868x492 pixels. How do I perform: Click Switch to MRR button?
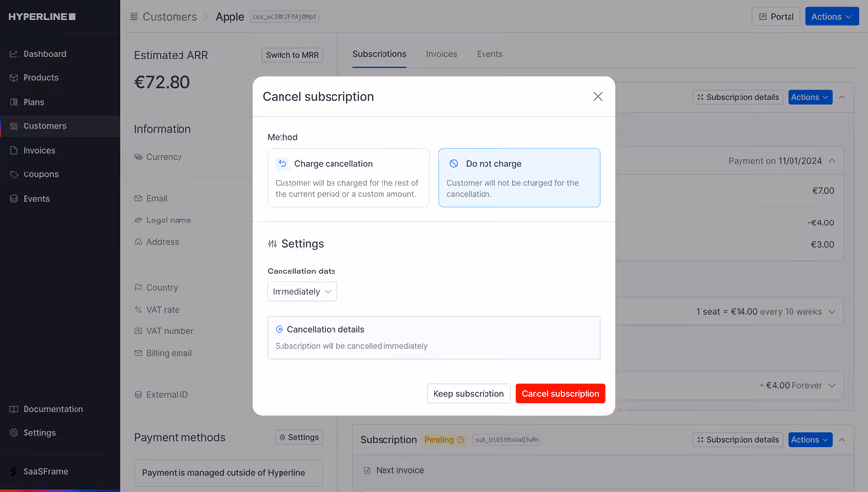tap(291, 55)
